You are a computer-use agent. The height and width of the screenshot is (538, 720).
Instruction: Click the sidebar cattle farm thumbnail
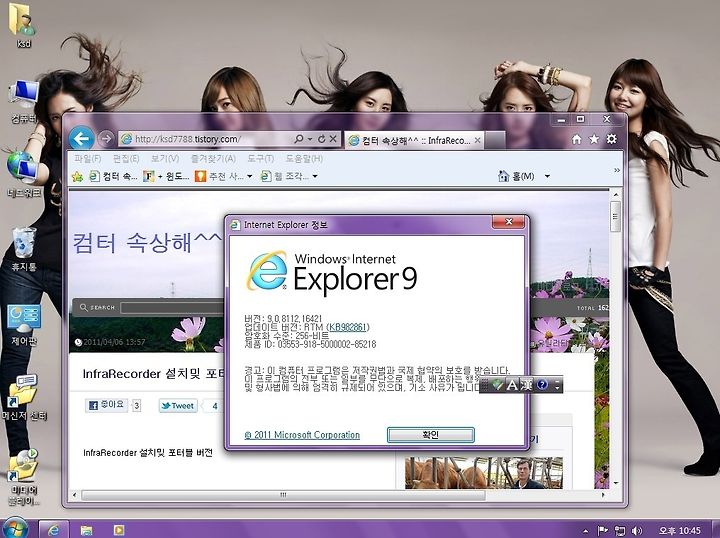click(x=484, y=473)
